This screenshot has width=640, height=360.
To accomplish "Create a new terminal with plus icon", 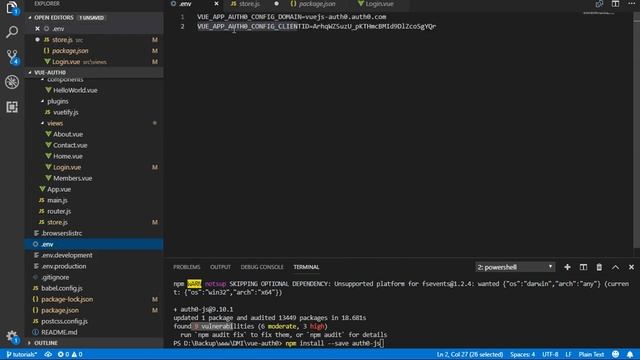I will pos(567,267).
